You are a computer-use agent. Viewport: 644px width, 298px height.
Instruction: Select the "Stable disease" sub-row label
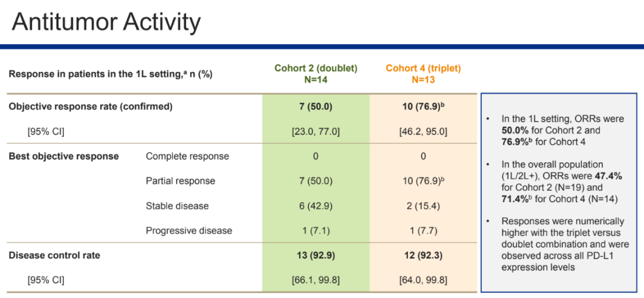(177, 206)
